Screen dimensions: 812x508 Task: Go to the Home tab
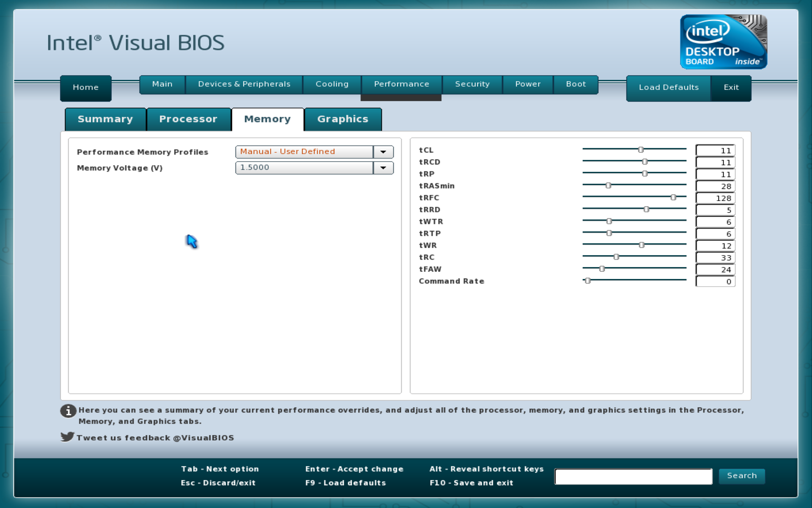[x=86, y=88]
